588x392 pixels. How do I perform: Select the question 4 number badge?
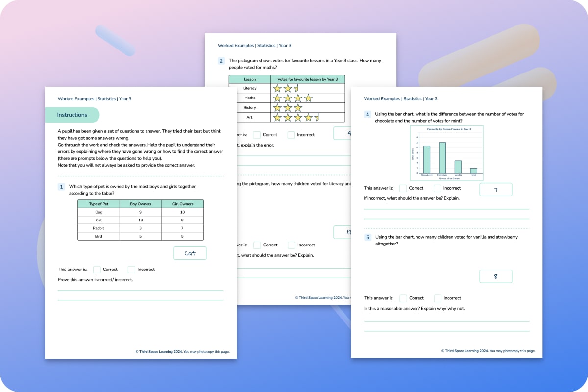tap(367, 114)
